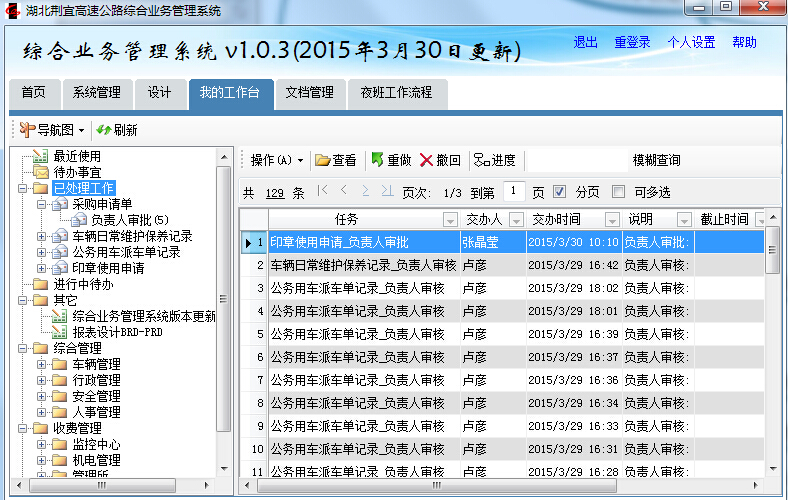This screenshot has width=788, height=500.
Task: Click the fuzzy search text field
Action: pos(576,160)
